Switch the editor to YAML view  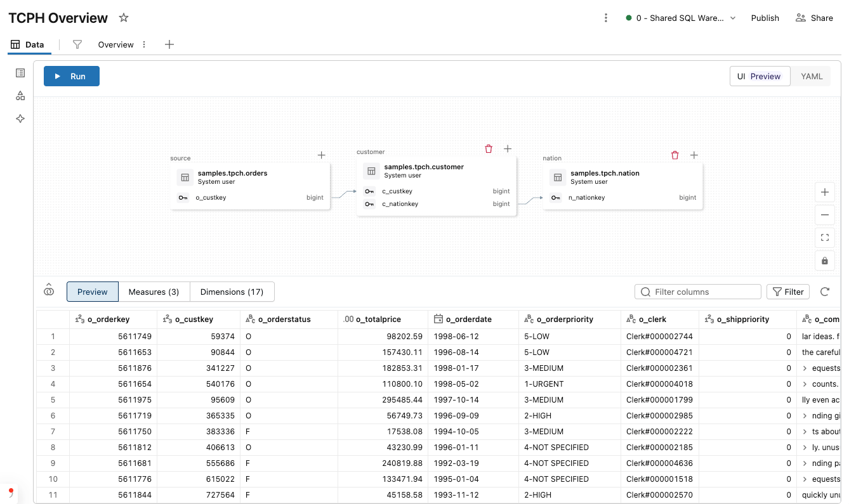pos(811,76)
